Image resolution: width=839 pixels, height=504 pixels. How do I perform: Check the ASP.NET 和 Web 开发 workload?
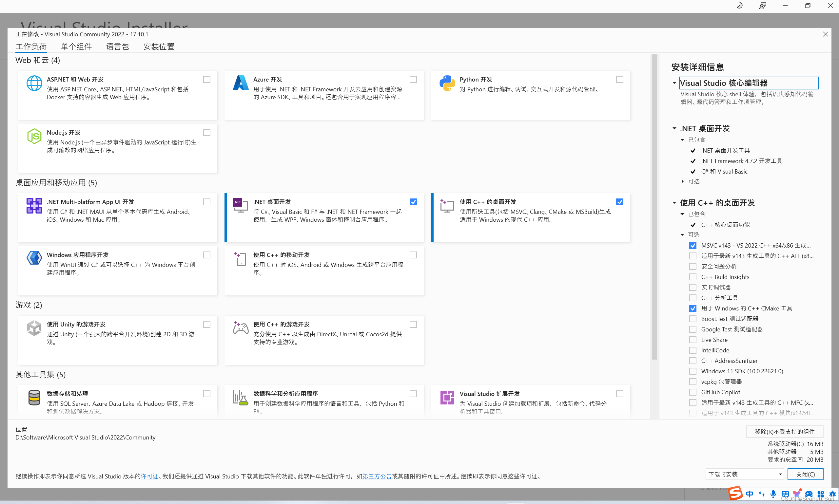click(206, 80)
